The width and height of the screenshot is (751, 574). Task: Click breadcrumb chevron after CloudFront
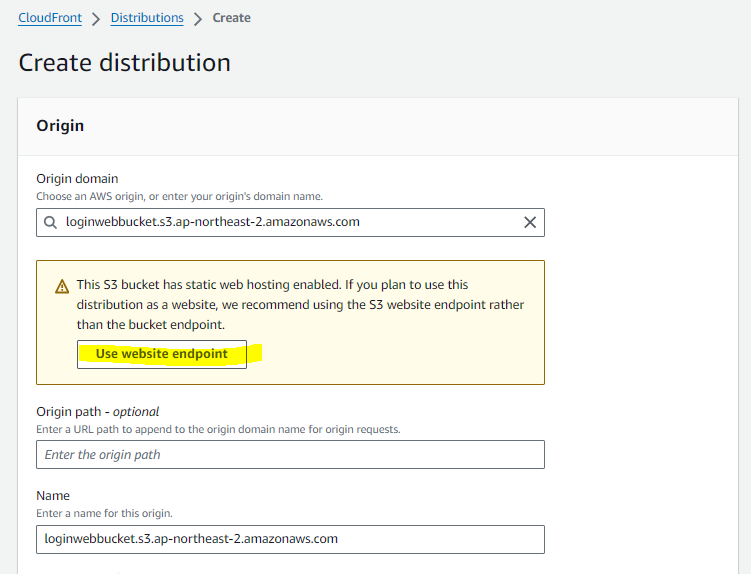pyautogui.click(x=96, y=19)
